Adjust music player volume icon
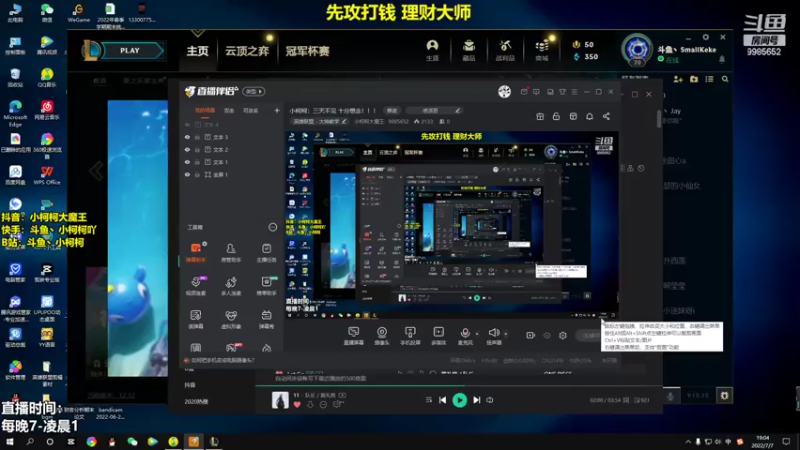Screen dimensions: 800x450 coord(490,400)
